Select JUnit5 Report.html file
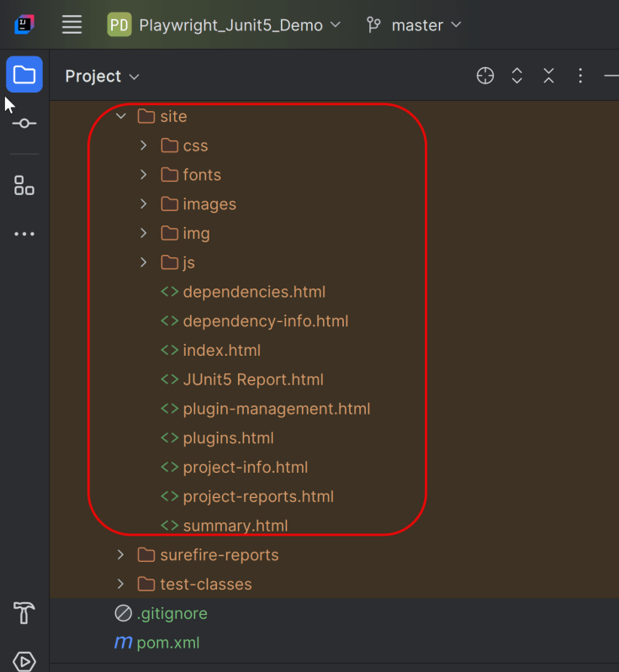Screen dimensions: 619x672 click(x=252, y=379)
